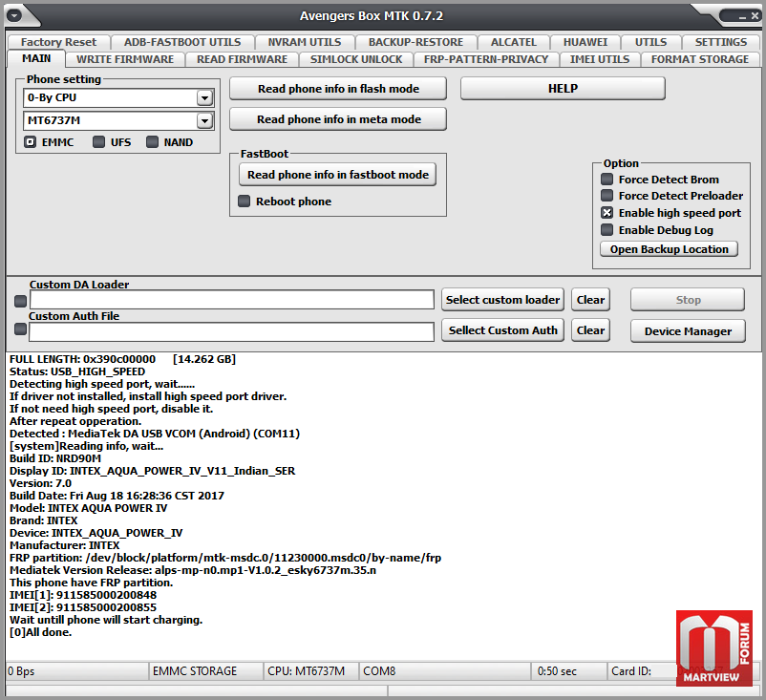The width and height of the screenshot is (766, 700).
Task: Expand the MT6737M CPU dropdown
Action: (204, 120)
